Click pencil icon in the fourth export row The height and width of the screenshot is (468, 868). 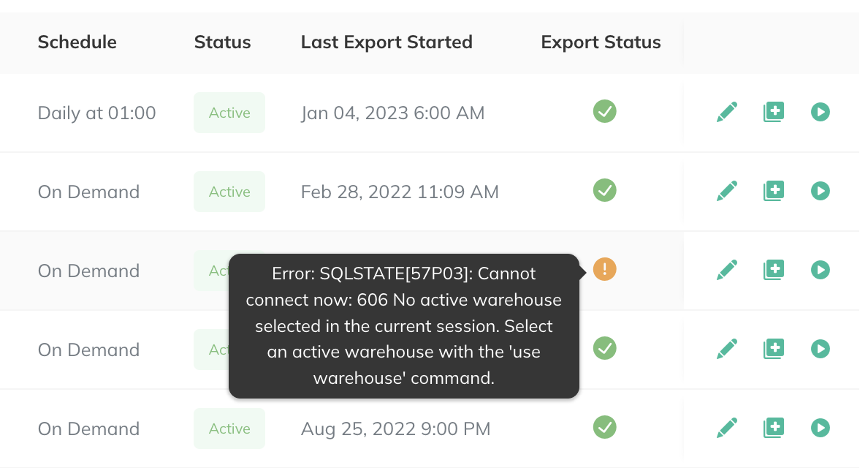click(x=727, y=349)
